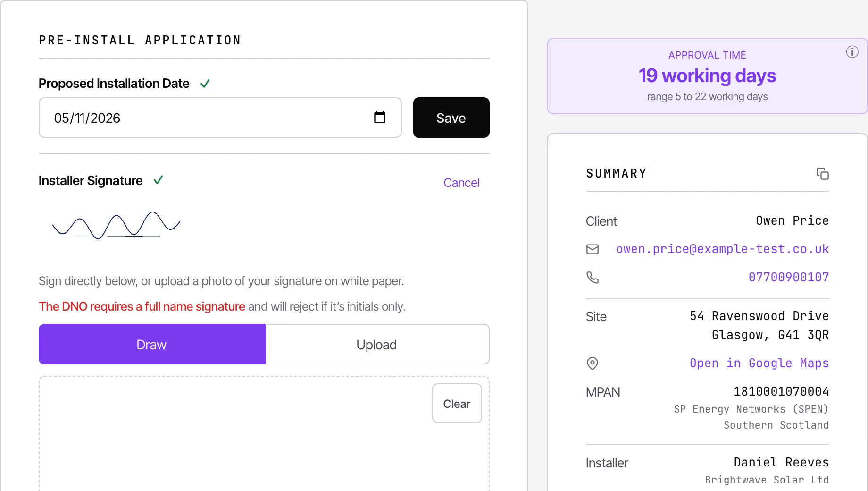
Task: Select the text SP Energy Networks (SPEN)
Action: [751, 409]
